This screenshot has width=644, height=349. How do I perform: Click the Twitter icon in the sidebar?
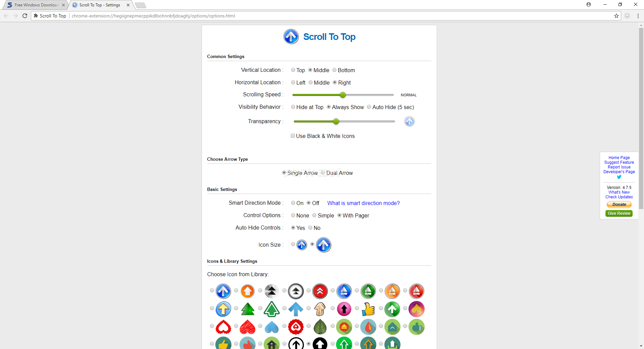point(619,177)
